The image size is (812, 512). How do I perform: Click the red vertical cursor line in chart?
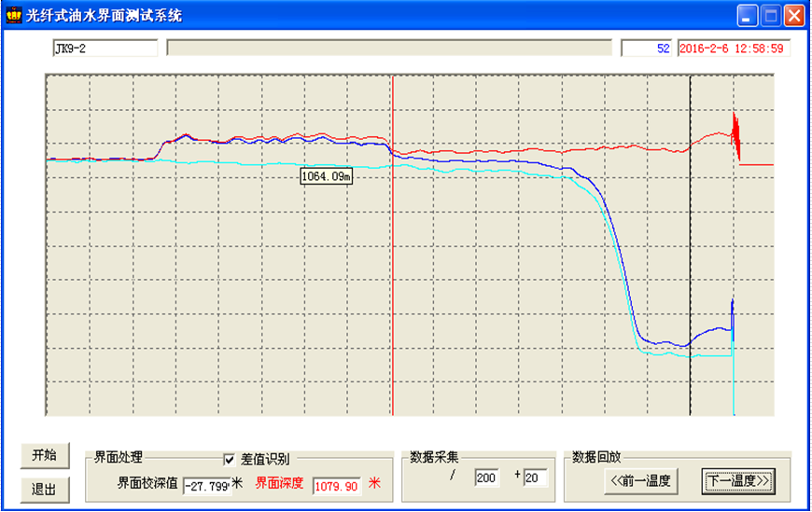[393, 280]
